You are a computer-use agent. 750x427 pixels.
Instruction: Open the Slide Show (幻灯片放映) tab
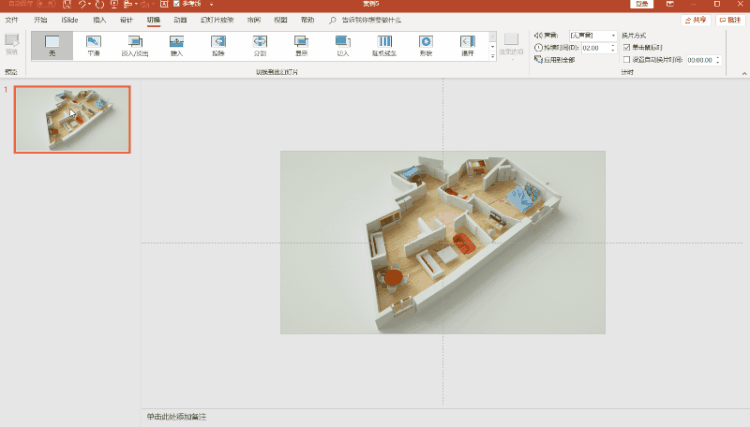pos(217,20)
